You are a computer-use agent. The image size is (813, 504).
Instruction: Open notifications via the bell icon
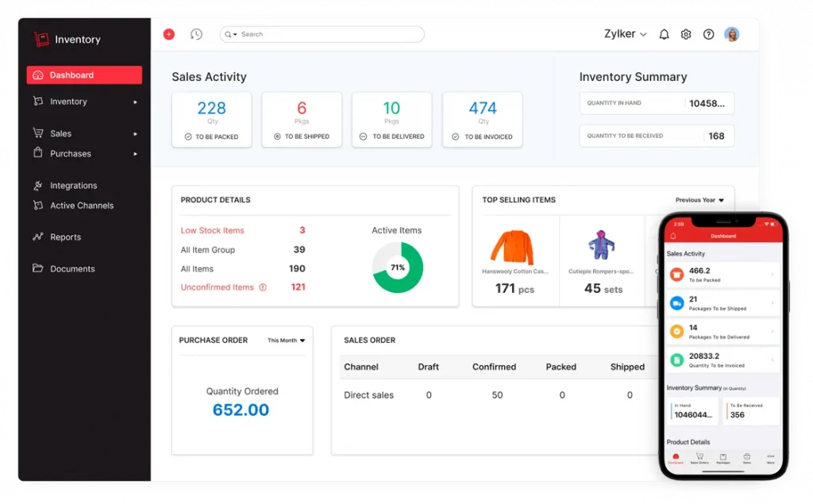click(664, 34)
